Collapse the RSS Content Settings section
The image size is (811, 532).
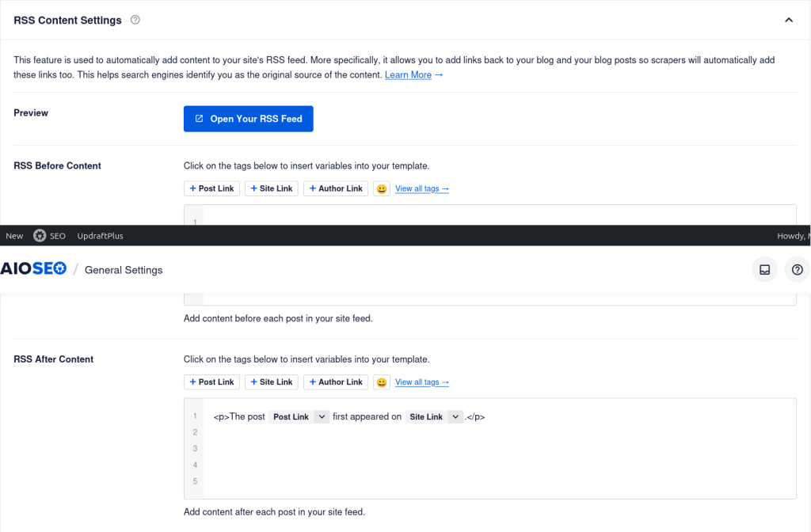click(x=788, y=20)
